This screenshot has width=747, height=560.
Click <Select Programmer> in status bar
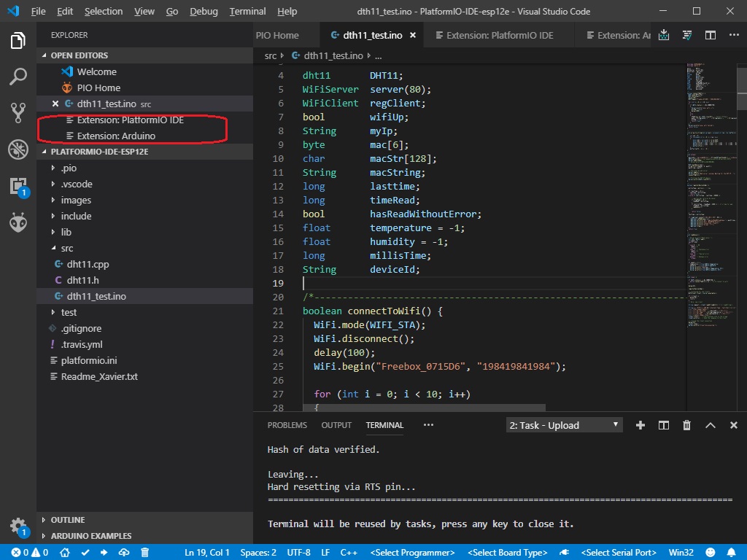pyautogui.click(x=413, y=553)
